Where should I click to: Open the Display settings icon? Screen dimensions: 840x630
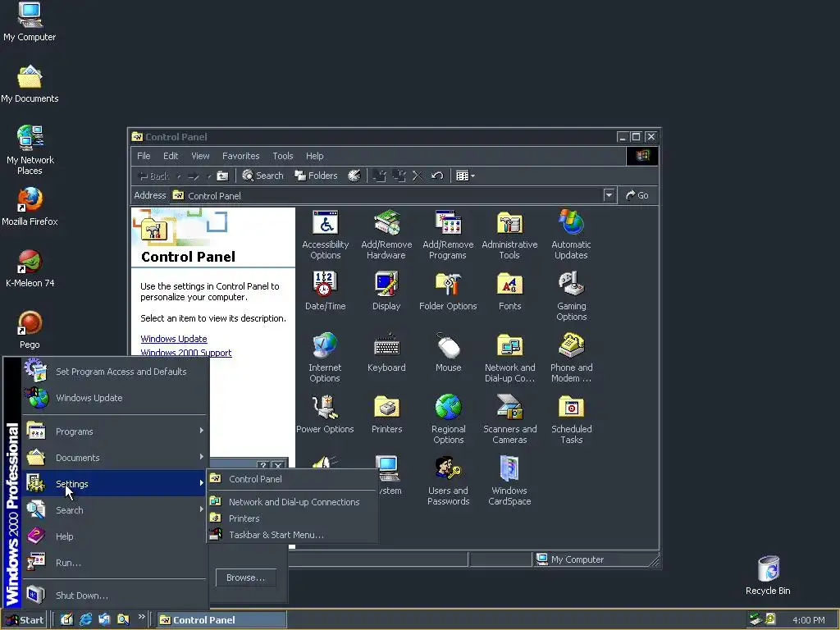(386, 291)
